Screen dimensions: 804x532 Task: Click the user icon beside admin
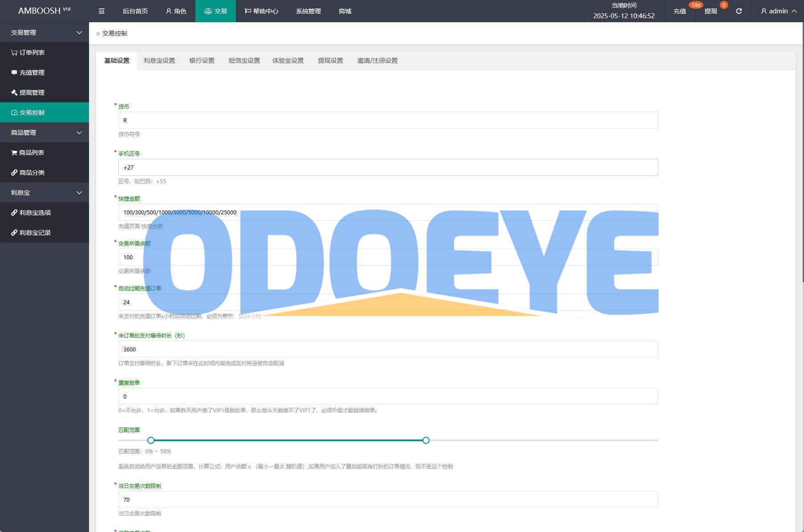(x=764, y=11)
